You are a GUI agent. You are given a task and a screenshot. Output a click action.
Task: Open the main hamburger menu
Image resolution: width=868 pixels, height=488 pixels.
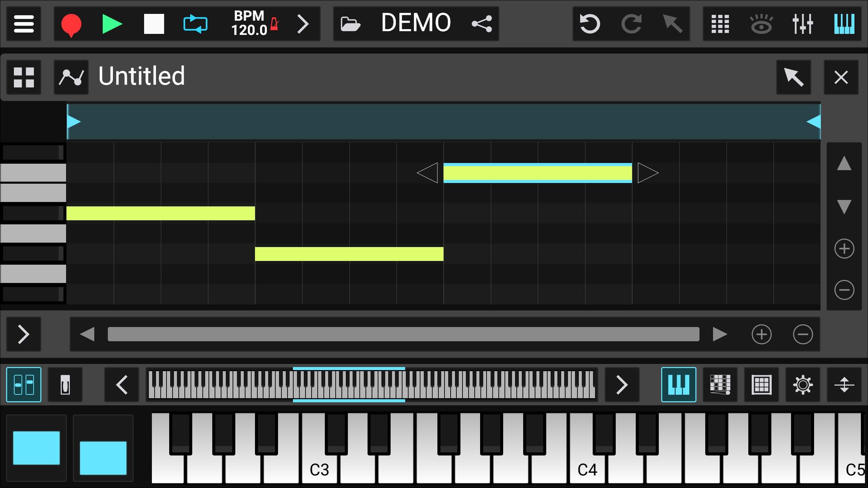pyautogui.click(x=24, y=24)
